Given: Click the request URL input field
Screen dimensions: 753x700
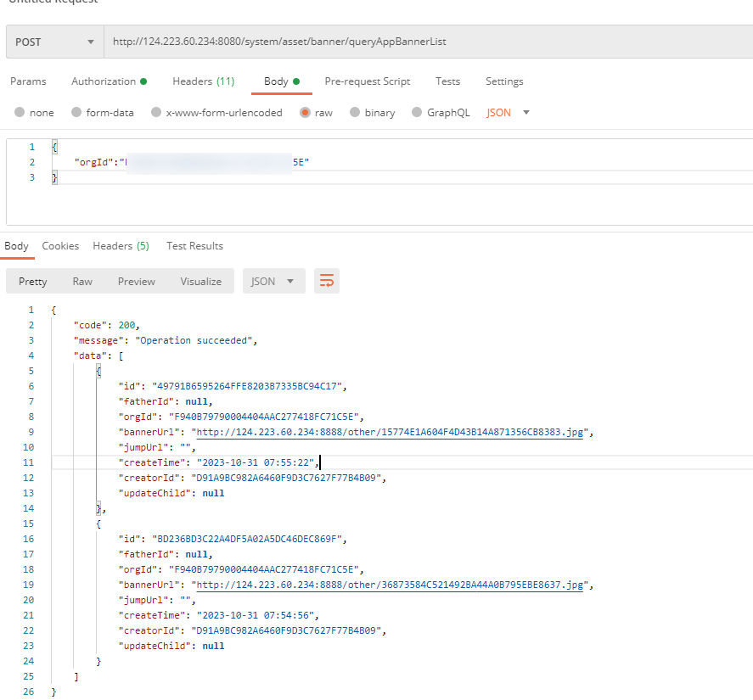Looking at the screenshot, I should click(x=424, y=42).
